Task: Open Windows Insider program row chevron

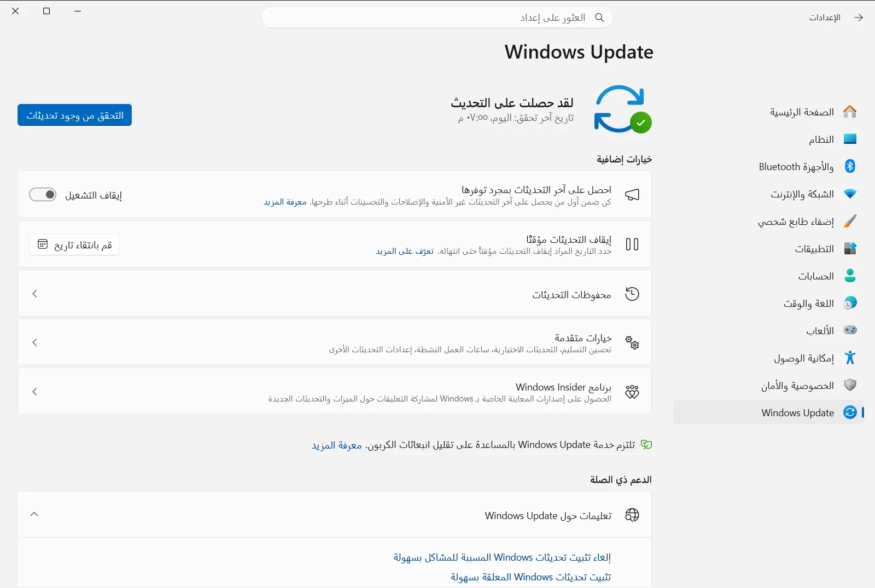Action: point(35,392)
